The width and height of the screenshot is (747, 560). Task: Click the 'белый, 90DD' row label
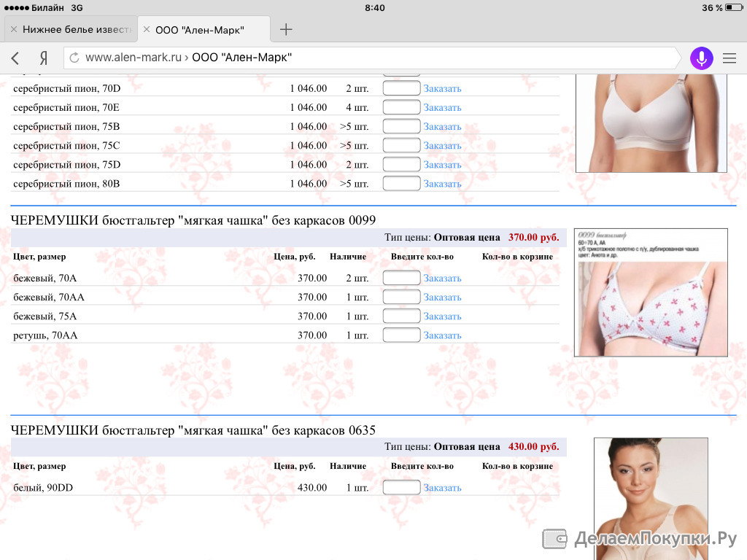(x=43, y=488)
